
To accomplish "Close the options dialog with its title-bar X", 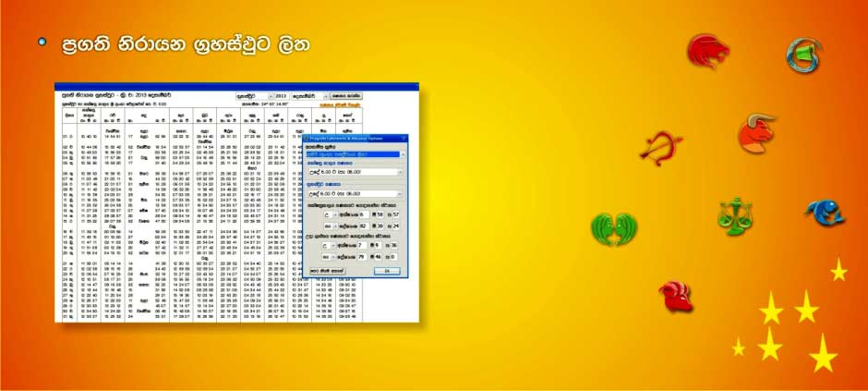I will click(403, 139).
